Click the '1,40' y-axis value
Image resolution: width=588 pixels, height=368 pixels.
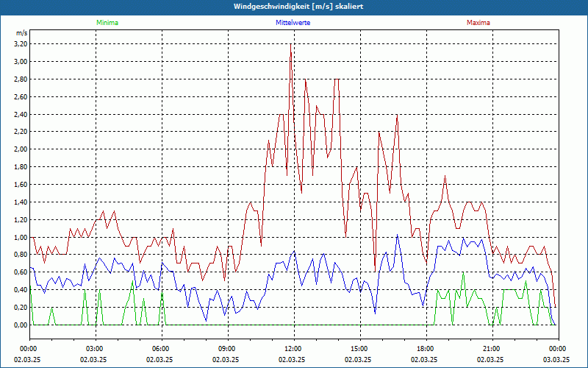[21, 202]
